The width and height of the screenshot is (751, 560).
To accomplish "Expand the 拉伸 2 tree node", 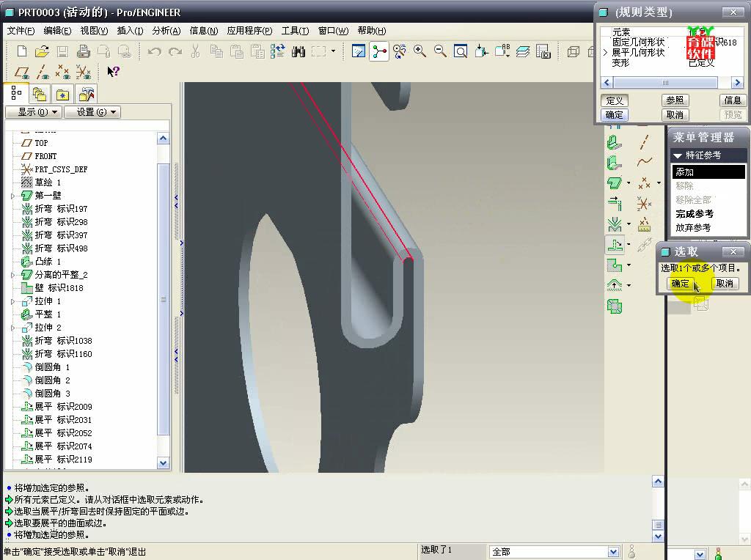I will click(x=13, y=328).
